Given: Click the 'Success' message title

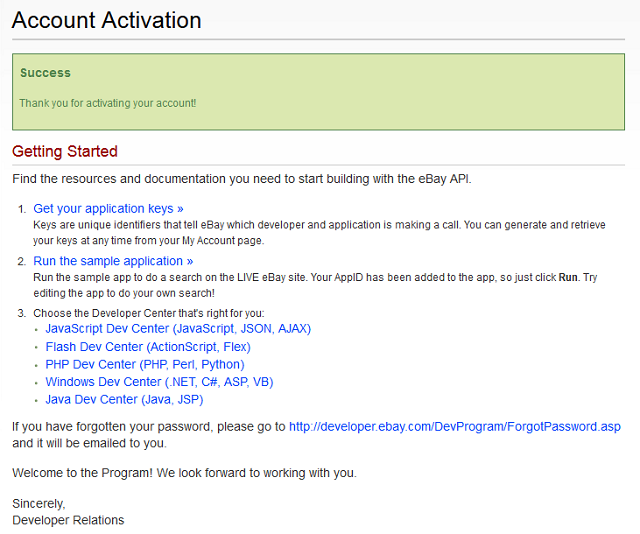Looking at the screenshot, I should pyautogui.click(x=45, y=73).
